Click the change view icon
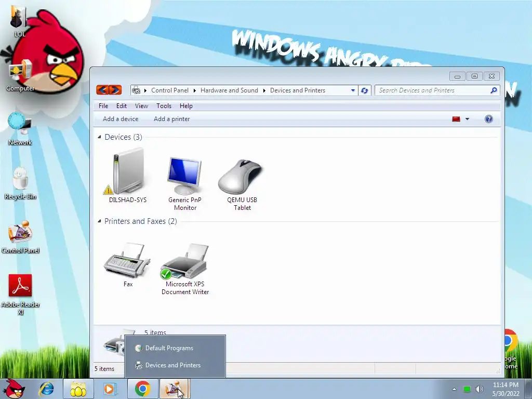Screen dimensions: 532x399 (x=456, y=119)
